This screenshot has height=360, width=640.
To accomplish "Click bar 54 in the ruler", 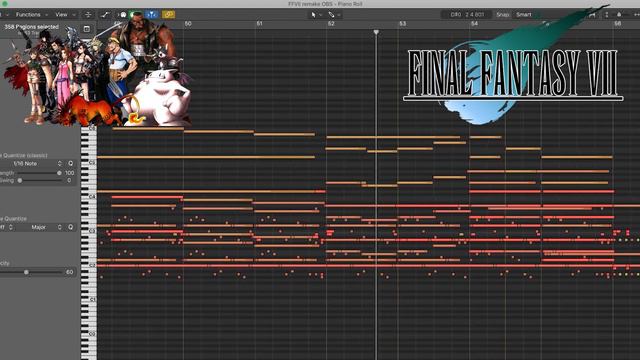I will coord(474,24).
